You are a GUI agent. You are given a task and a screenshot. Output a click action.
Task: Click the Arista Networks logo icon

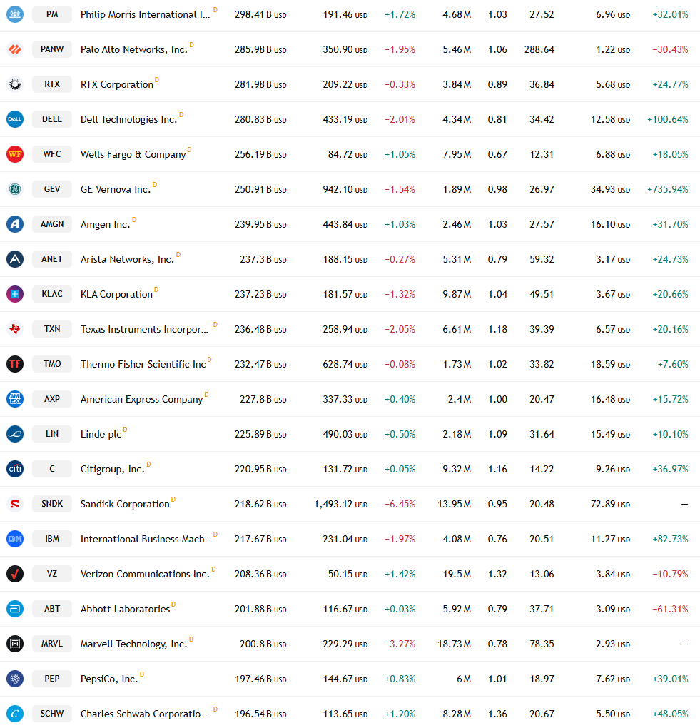[x=15, y=259]
